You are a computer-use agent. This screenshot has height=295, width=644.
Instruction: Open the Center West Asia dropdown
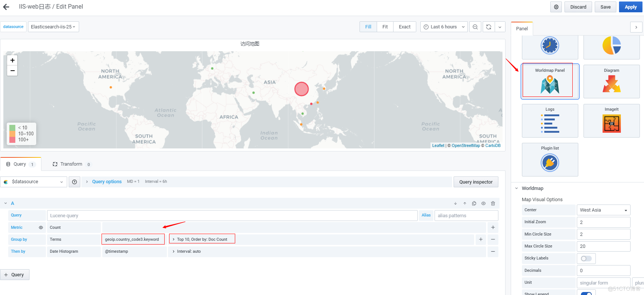[x=603, y=210]
